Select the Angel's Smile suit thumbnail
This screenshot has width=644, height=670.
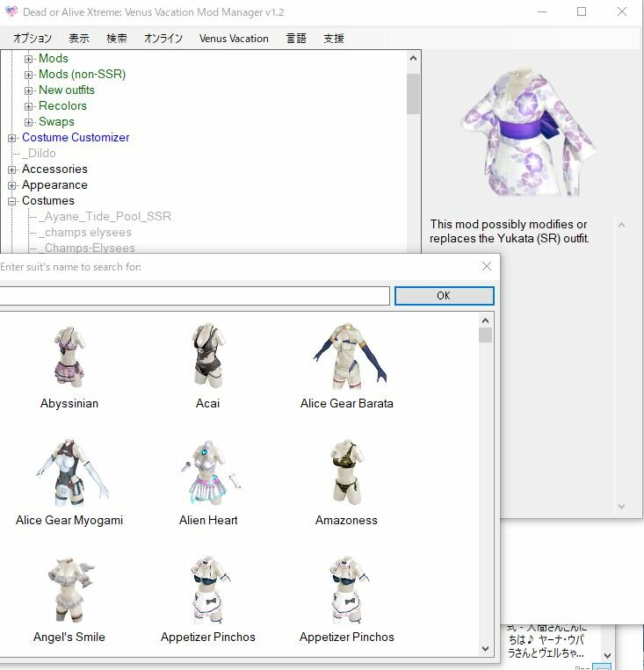69,590
